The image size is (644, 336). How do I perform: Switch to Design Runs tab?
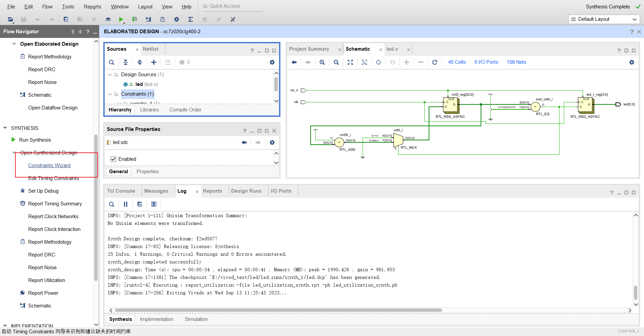coord(246,191)
